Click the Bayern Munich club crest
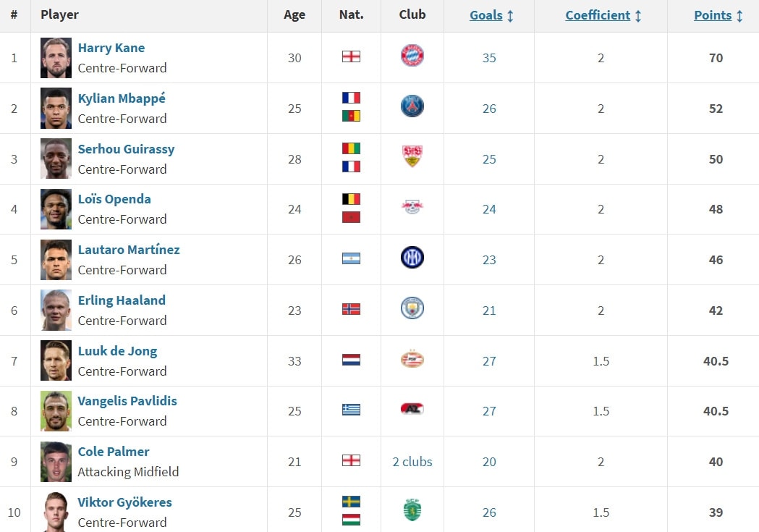The width and height of the screenshot is (759, 532). click(x=412, y=55)
